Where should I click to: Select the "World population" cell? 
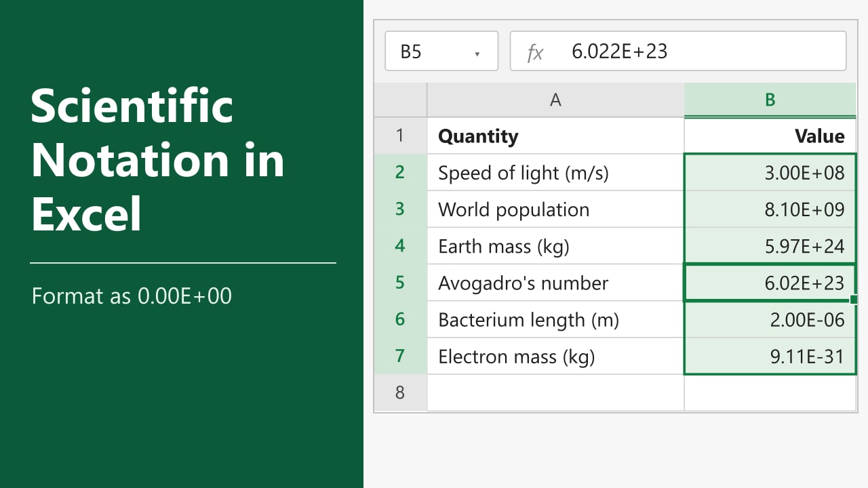[555, 209]
